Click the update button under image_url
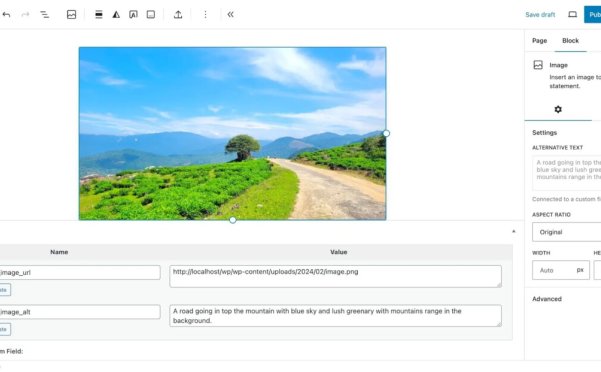 5,290
